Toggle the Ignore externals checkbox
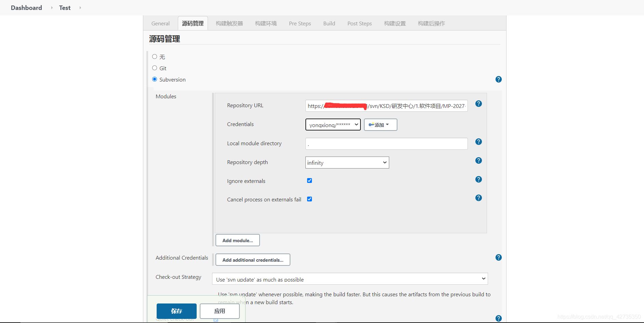Image resolution: width=644 pixels, height=323 pixels. click(x=310, y=181)
